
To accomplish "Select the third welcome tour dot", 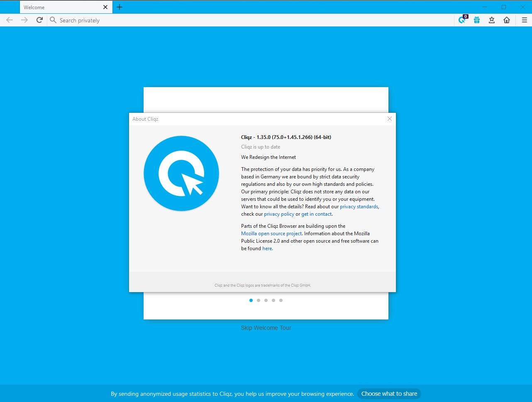I will coord(266,300).
